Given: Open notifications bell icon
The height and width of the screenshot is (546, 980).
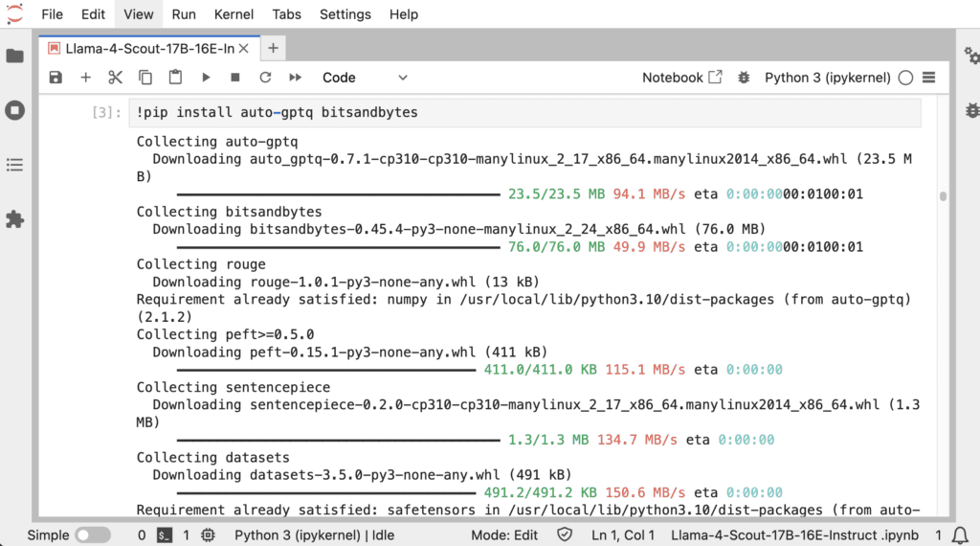Looking at the screenshot, I should coord(961,535).
